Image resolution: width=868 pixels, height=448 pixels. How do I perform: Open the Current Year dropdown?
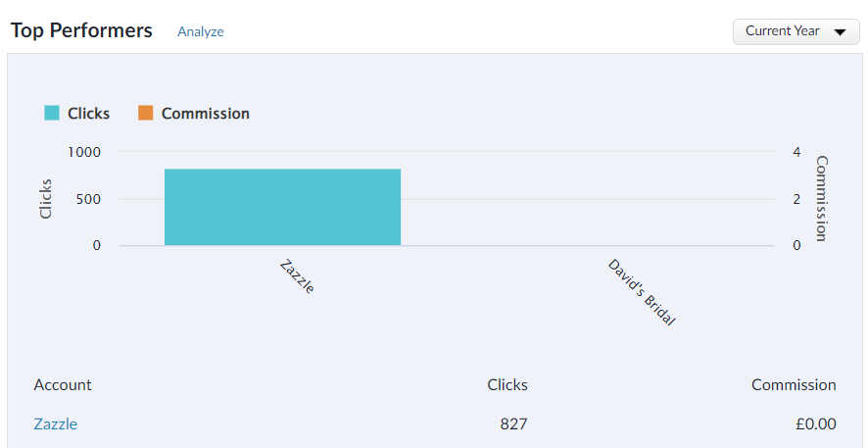(x=796, y=31)
